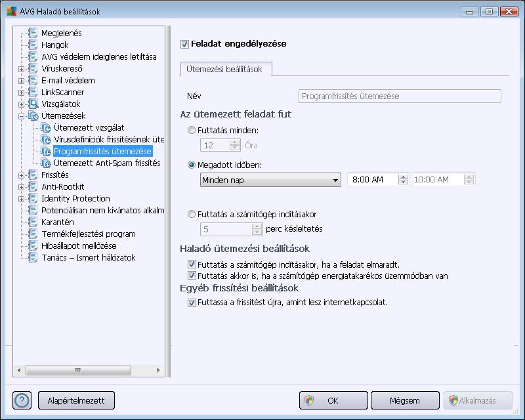Click the Anti-Rootkit document icon
Viewport: 525px width, 420px height.
tap(33, 186)
